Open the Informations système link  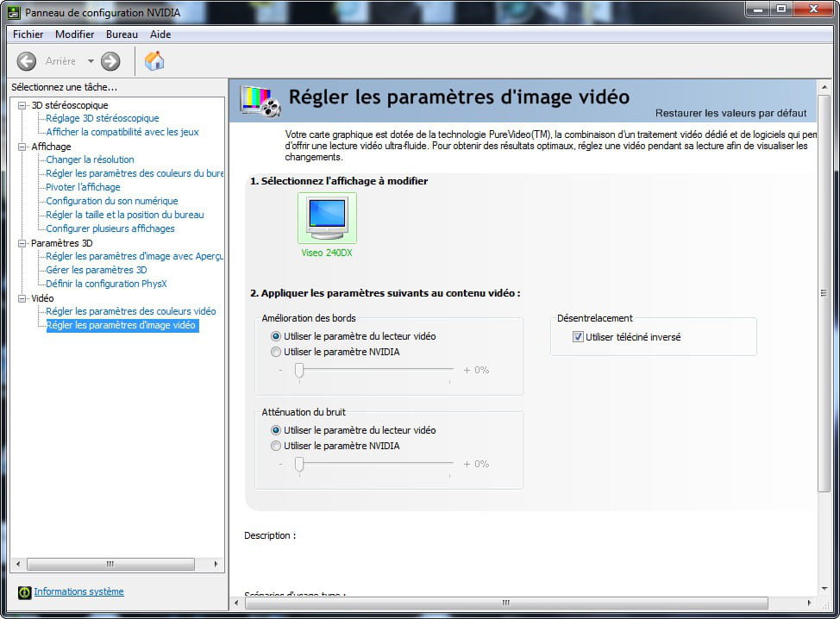pos(78,591)
